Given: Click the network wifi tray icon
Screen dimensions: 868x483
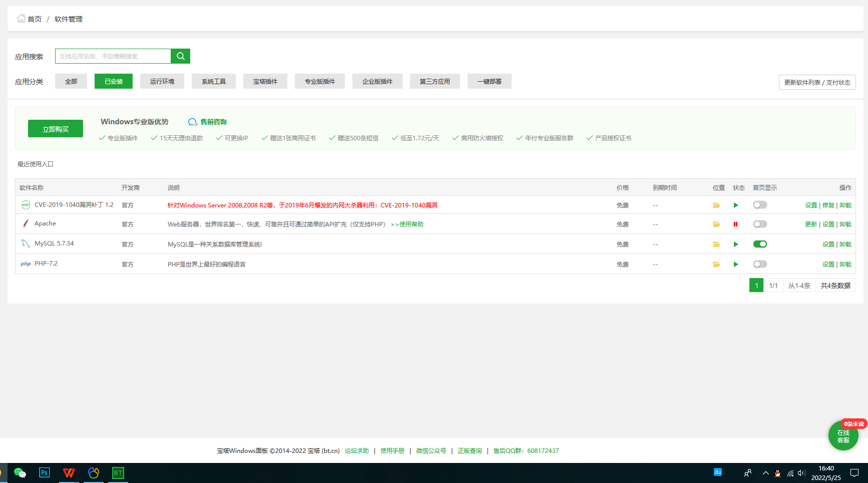Looking at the screenshot, I should click(790, 472).
